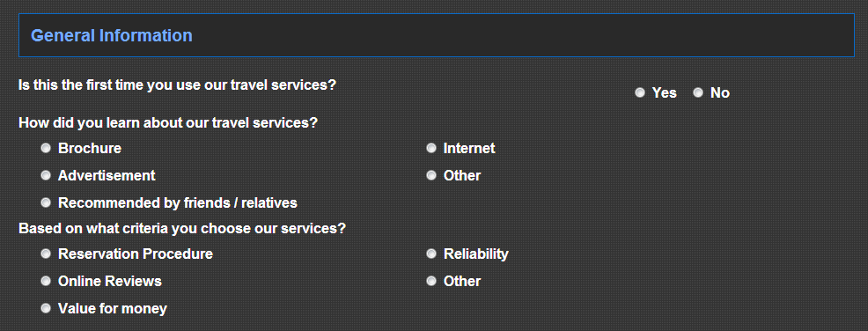Click the Internet label text
Image resolution: width=868 pixels, height=331 pixels.
coord(469,149)
